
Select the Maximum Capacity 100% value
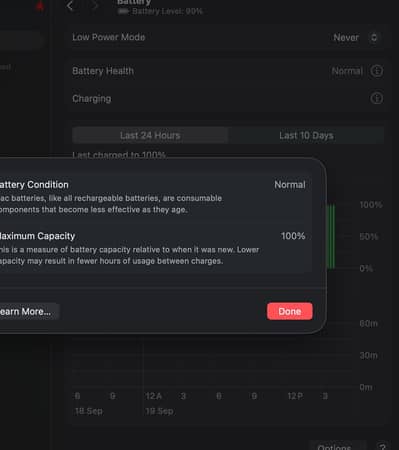(293, 236)
